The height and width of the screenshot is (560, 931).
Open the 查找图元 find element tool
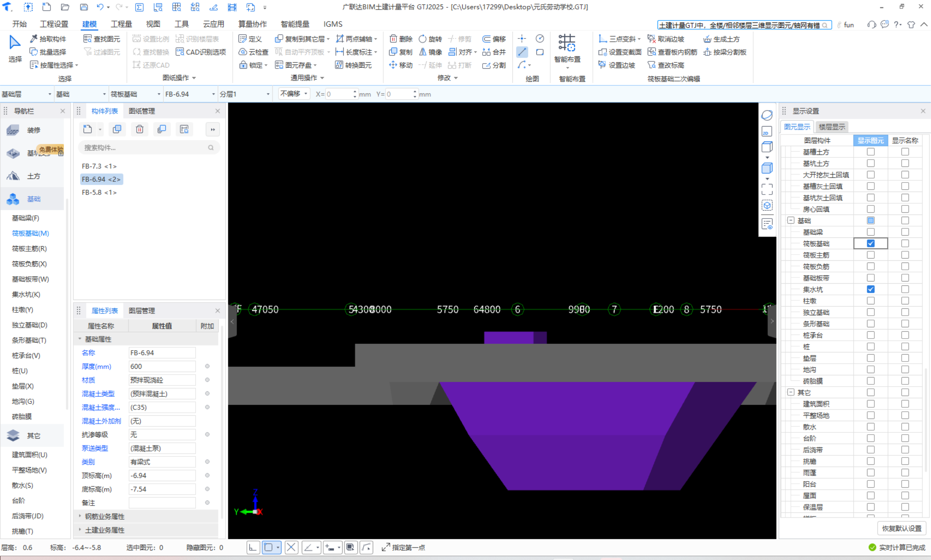click(101, 39)
